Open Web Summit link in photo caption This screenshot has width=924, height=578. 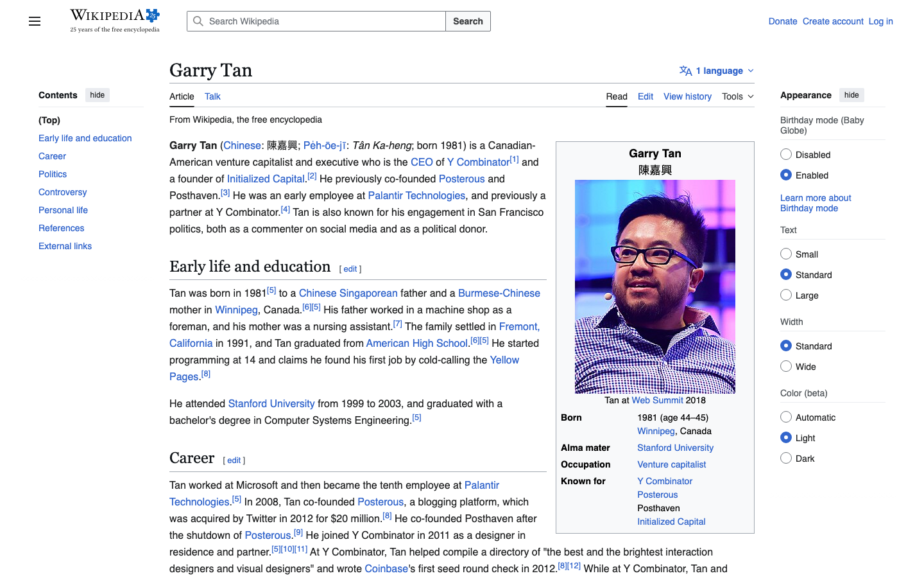click(x=657, y=400)
